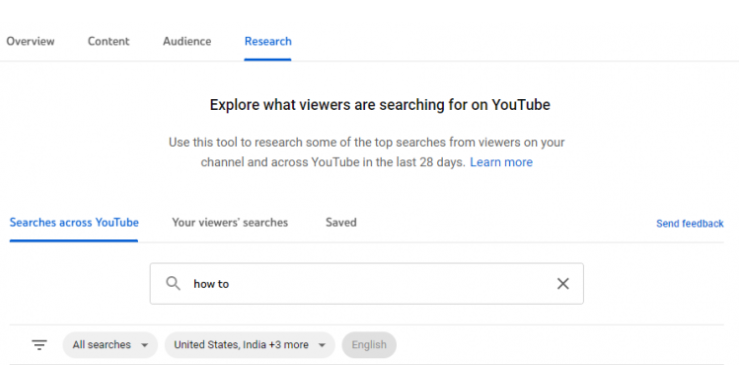Switch to the Content tab
Image resolution: width=739 pixels, height=370 pixels.
pyautogui.click(x=108, y=41)
